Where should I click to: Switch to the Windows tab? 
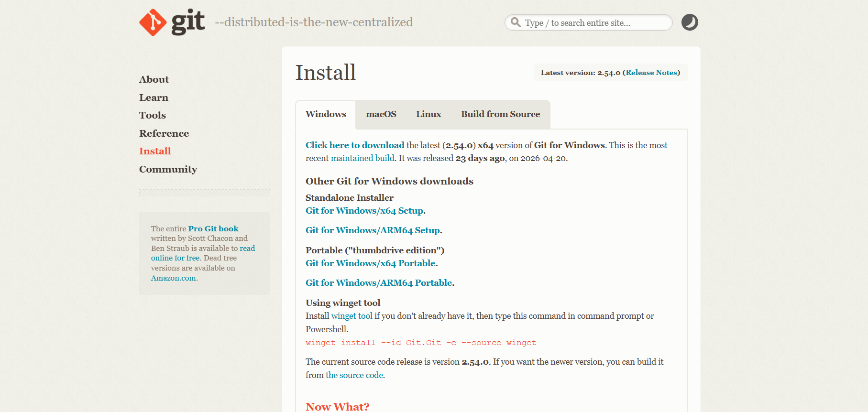(326, 114)
